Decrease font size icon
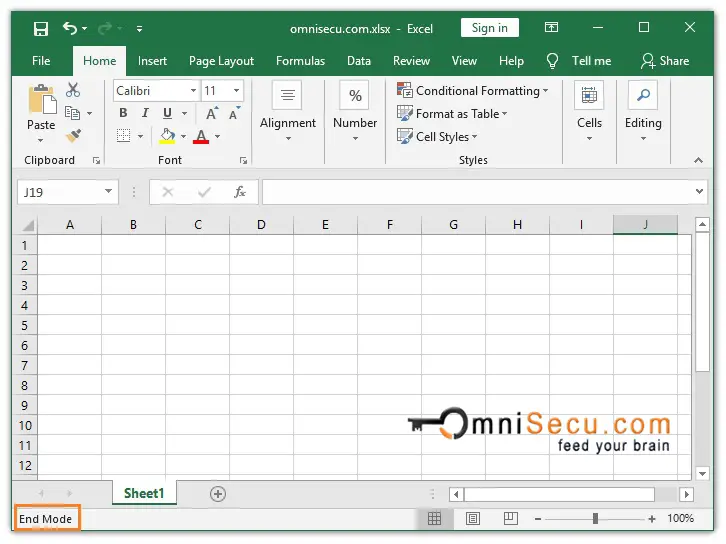This screenshot has width=726, height=544. [x=235, y=113]
